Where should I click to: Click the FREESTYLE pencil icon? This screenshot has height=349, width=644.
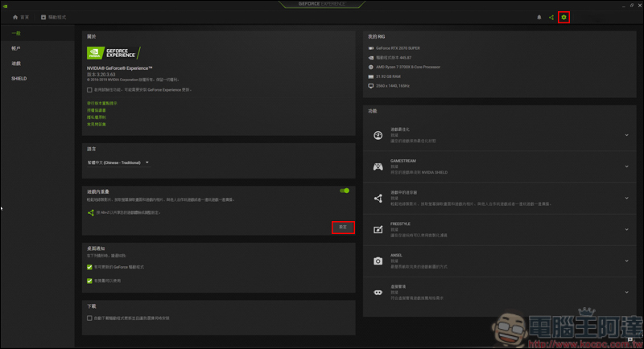tap(378, 229)
